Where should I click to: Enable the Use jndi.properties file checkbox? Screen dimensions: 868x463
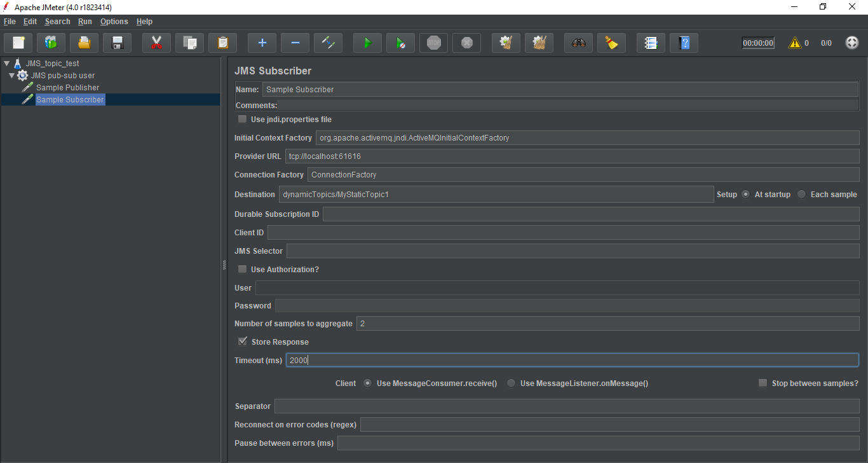(242, 119)
